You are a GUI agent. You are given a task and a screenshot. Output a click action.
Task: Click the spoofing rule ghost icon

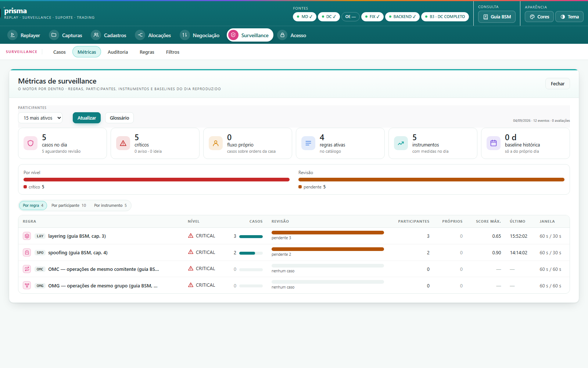pos(27,252)
